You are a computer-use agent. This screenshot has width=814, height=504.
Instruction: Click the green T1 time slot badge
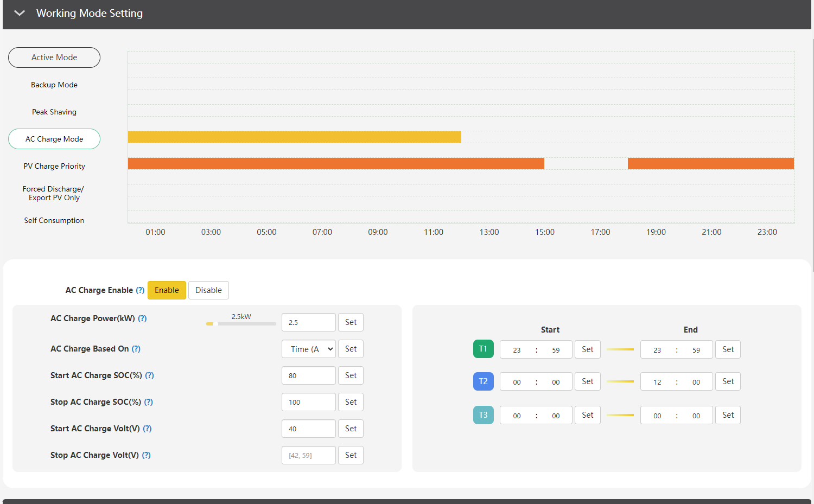point(483,349)
